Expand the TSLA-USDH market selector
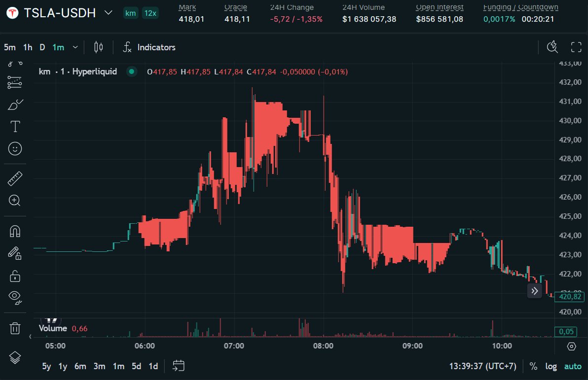 pos(109,13)
